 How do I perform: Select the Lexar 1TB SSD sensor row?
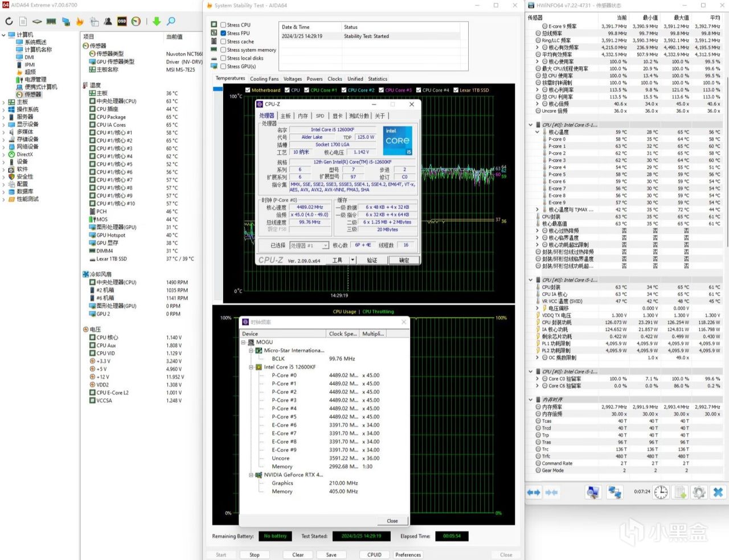tap(111, 259)
